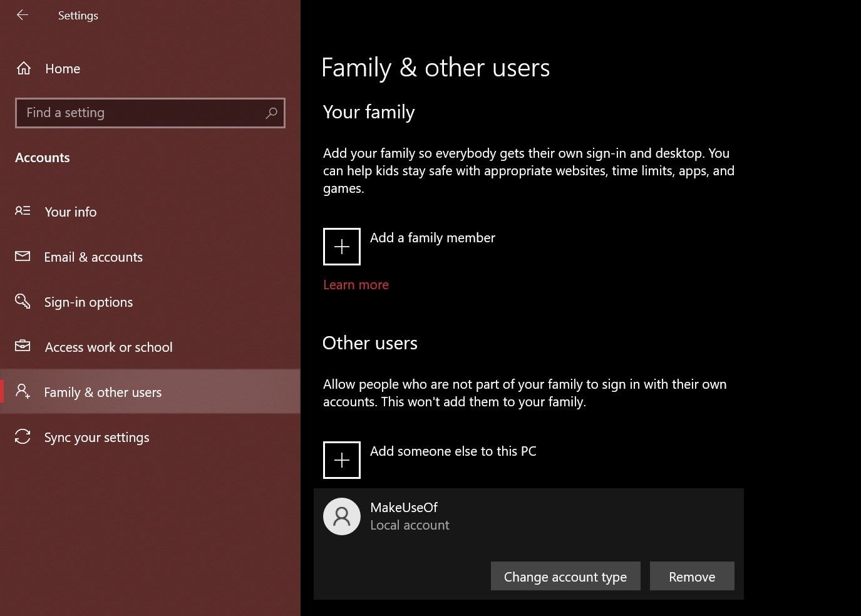
Task: Open the Learn more link
Action: [x=356, y=285]
